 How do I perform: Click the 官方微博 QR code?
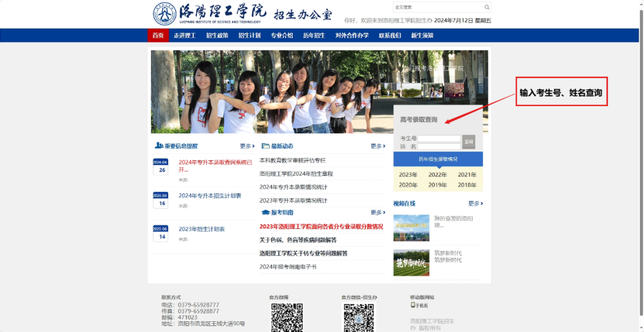pyautogui.click(x=287, y=318)
